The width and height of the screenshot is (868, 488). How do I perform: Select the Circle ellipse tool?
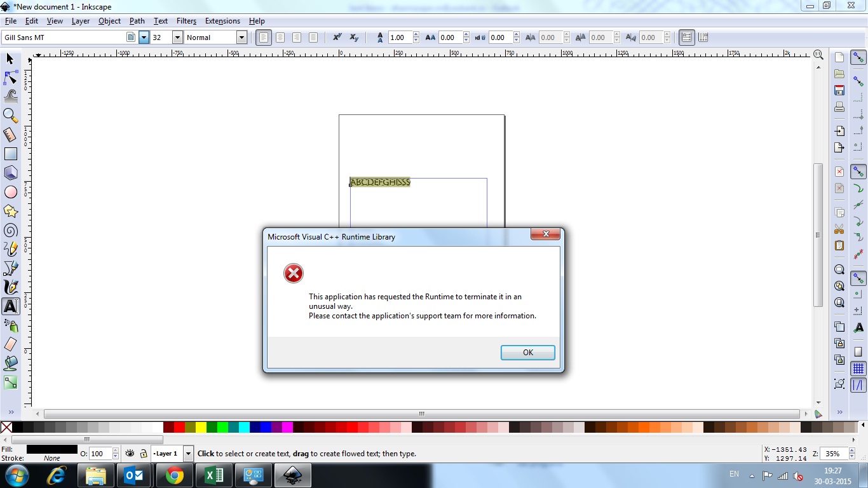10,192
